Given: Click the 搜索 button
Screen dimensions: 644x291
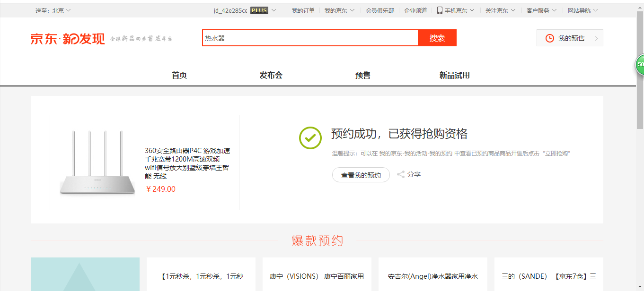Looking at the screenshot, I should pyautogui.click(x=437, y=38).
